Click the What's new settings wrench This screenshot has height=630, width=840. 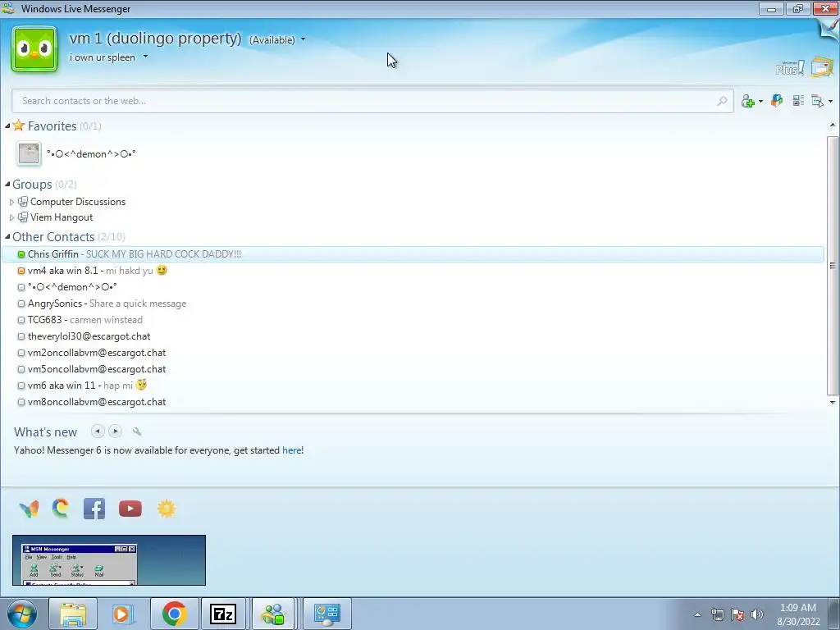point(137,431)
